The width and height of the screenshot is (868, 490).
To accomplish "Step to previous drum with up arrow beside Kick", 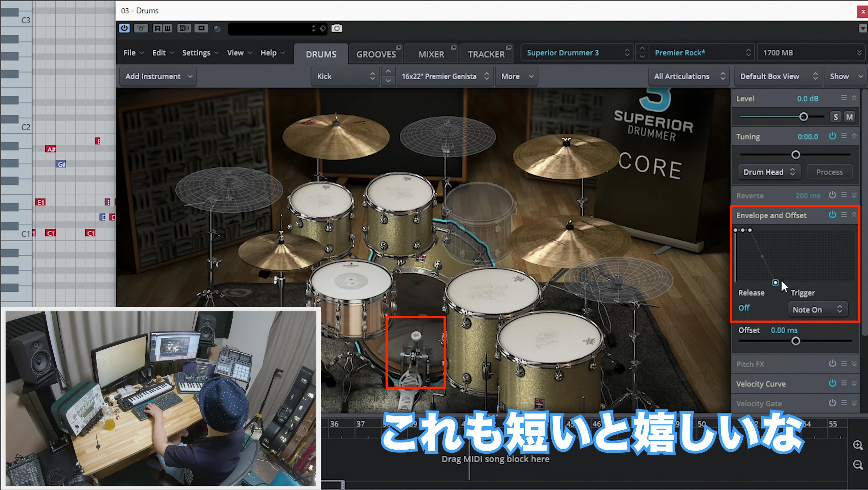I will pos(388,72).
